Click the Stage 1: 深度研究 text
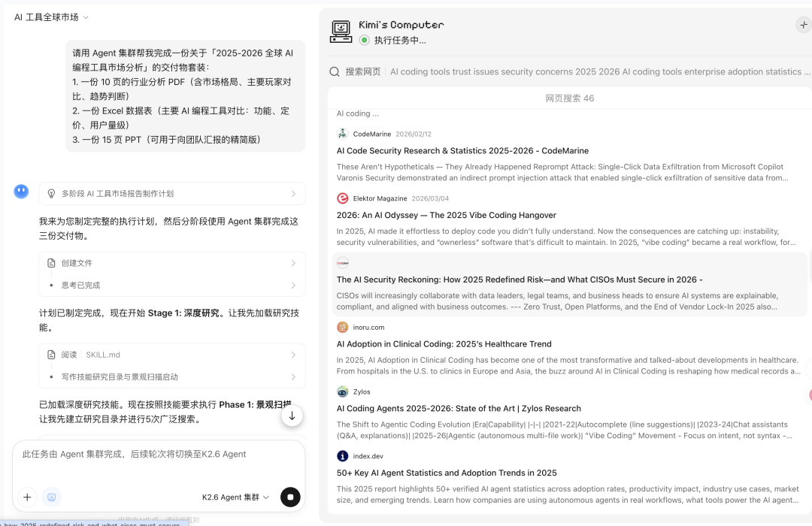Viewport: 812px width, 526px height. 184,313
